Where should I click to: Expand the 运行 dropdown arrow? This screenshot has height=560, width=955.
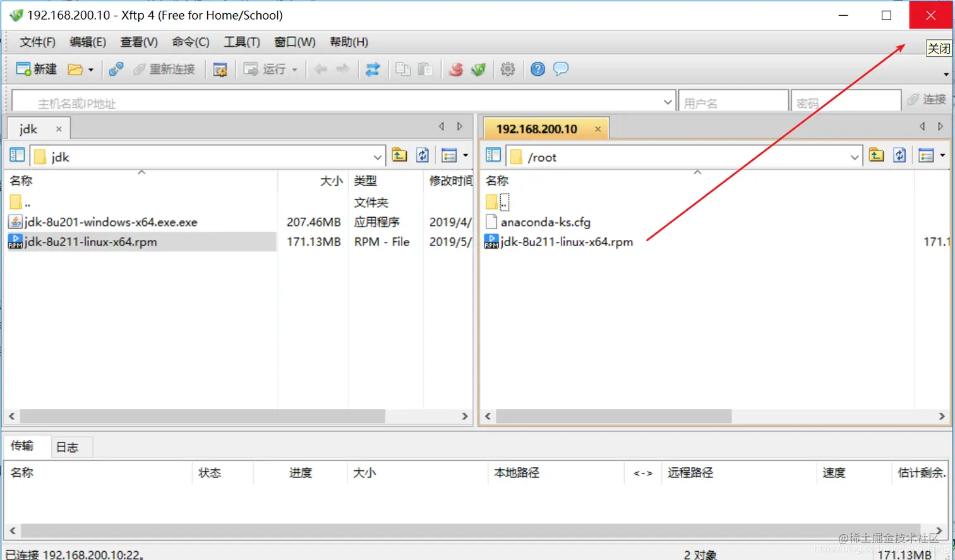point(295,69)
